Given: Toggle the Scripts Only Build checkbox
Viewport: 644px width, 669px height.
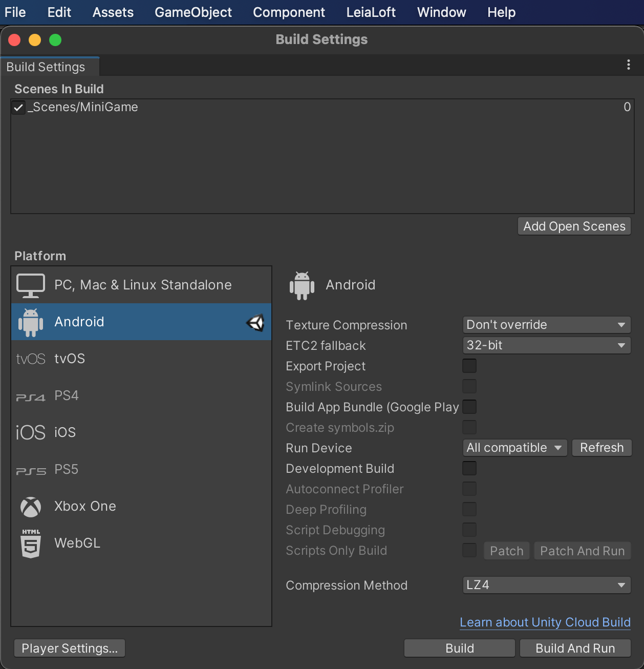Looking at the screenshot, I should [x=469, y=550].
